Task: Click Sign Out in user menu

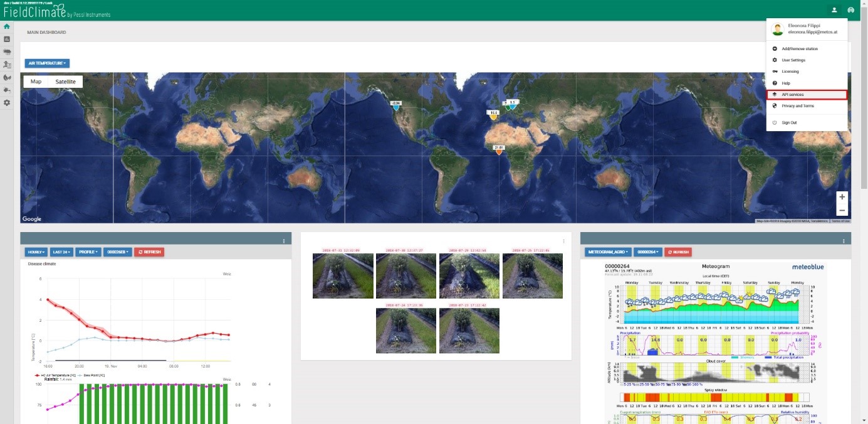Action: coord(789,123)
